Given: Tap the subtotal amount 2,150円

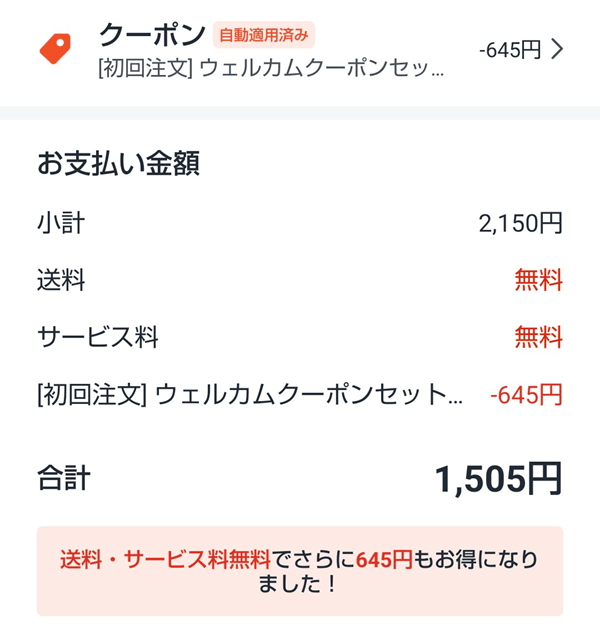Looking at the screenshot, I should coord(520,222).
